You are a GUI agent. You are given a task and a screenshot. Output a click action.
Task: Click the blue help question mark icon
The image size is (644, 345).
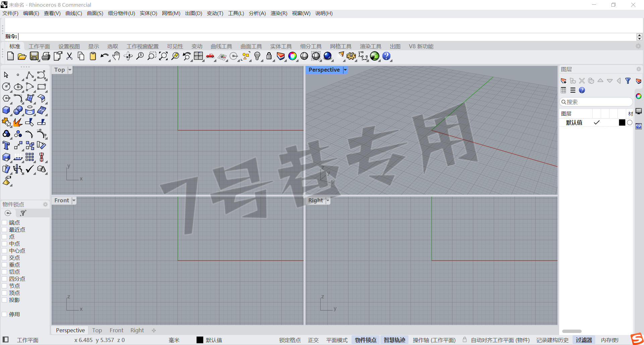click(x=386, y=56)
